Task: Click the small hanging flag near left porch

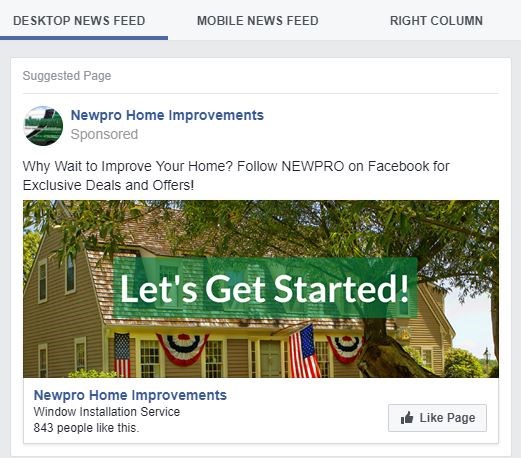Action: coord(122,355)
